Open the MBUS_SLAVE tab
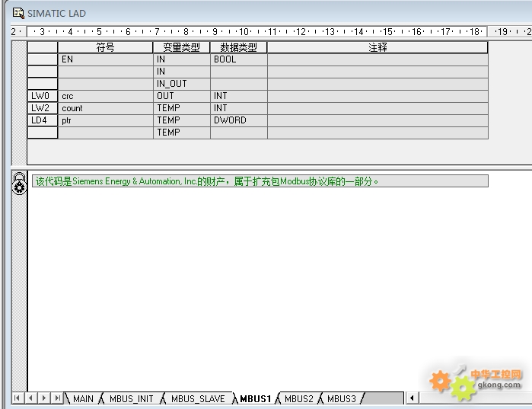This screenshot has height=409, width=532. pos(198,398)
